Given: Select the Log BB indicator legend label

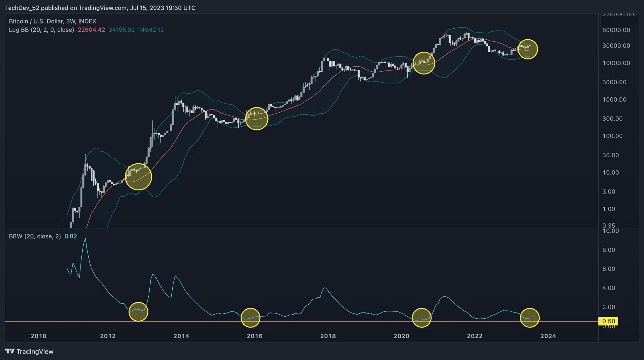Looking at the screenshot, I should (x=41, y=30).
